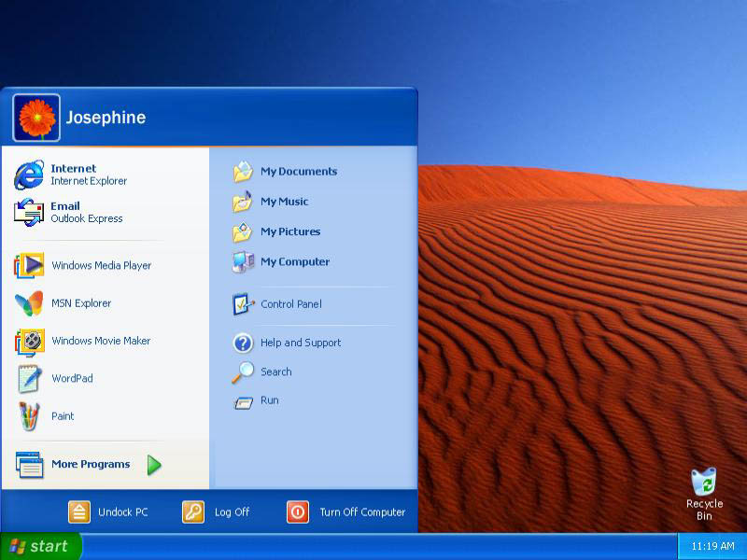Click the green start button
The width and height of the screenshot is (747, 560).
[x=41, y=546]
